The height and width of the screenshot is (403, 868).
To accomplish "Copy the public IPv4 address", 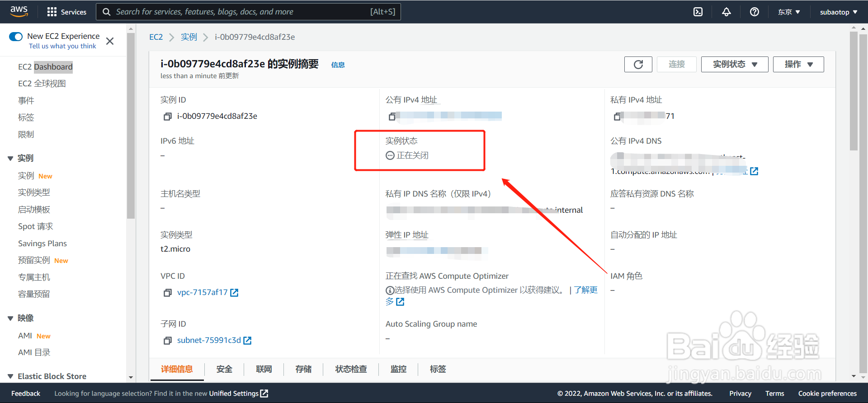I will [x=392, y=117].
